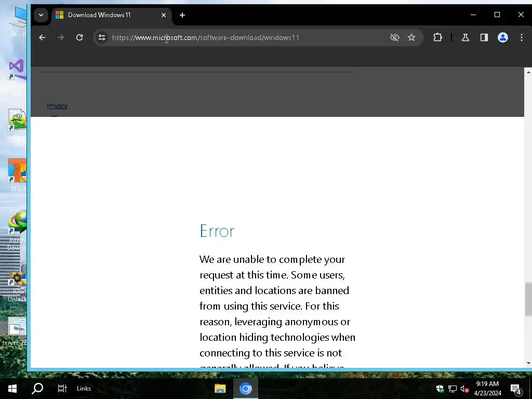
Task: Open Chrome Labs flask icon
Action: point(465,37)
